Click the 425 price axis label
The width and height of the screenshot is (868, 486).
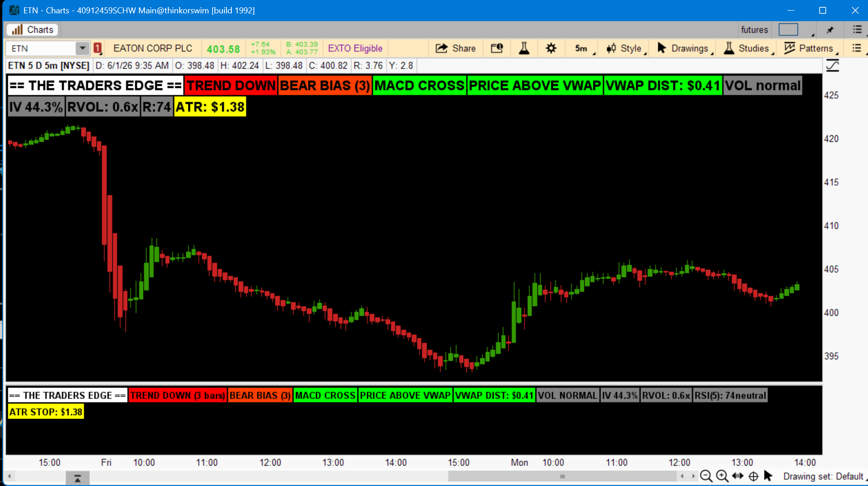[831, 95]
